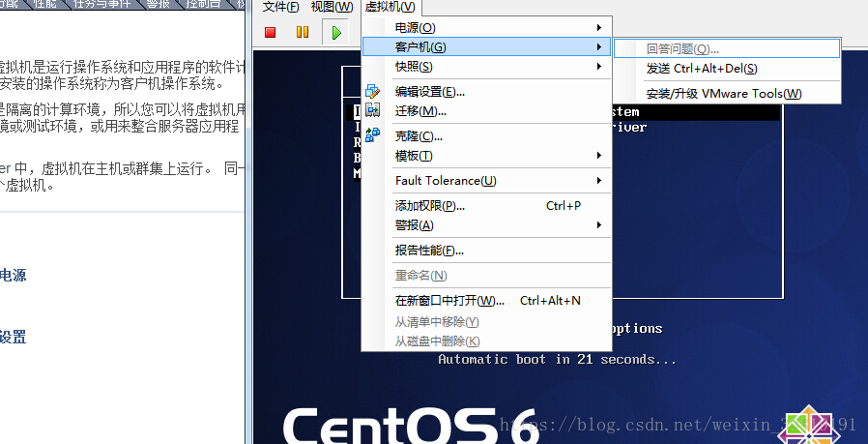Choose 克隆(C)... menu entry
The height and width of the screenshot is (444, 868).
pyautogui.click(x=486, y=136)
